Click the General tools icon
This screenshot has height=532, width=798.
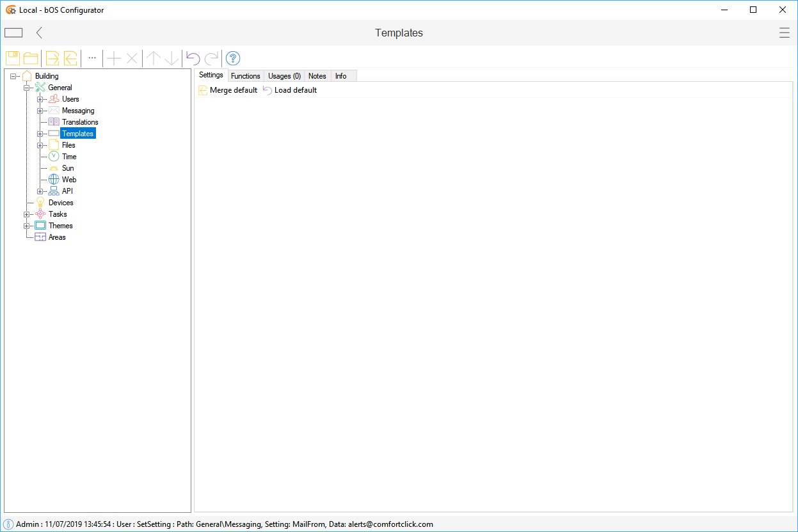40,88
